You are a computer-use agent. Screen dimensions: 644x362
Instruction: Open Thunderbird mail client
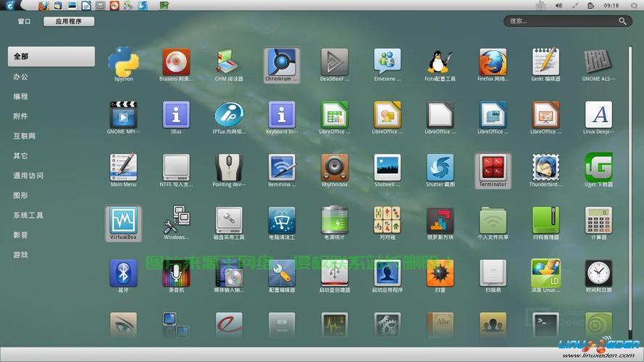[545, 168]
